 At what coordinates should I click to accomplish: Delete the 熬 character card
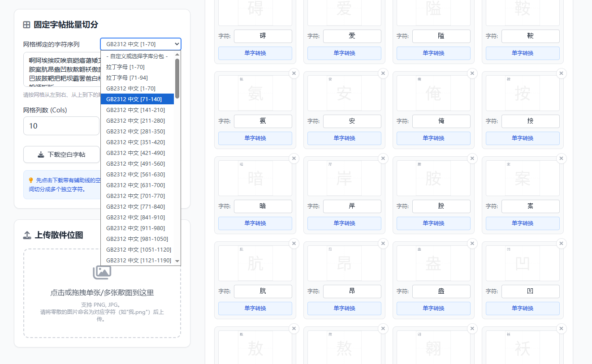coord(383,329)
